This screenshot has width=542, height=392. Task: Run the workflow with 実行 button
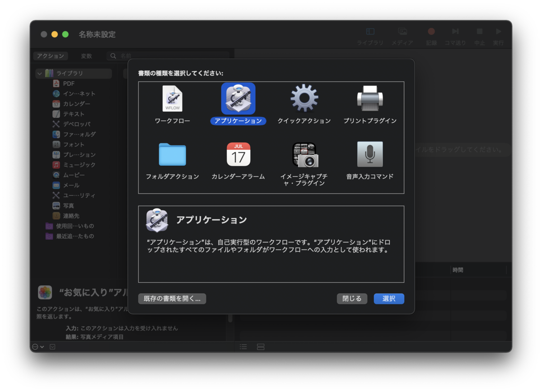[x=499, y=32]
